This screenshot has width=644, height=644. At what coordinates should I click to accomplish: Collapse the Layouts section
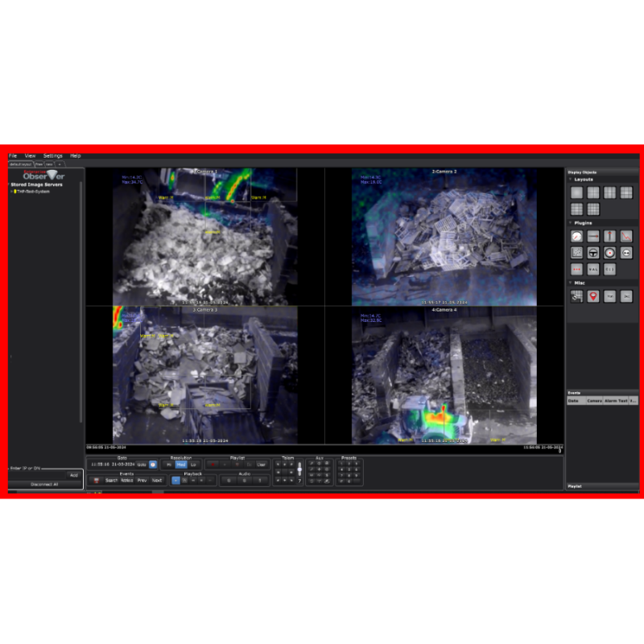click(571, 180)
